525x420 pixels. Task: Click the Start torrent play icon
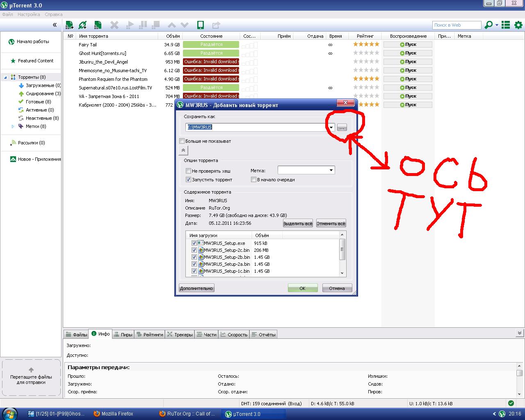130,25
